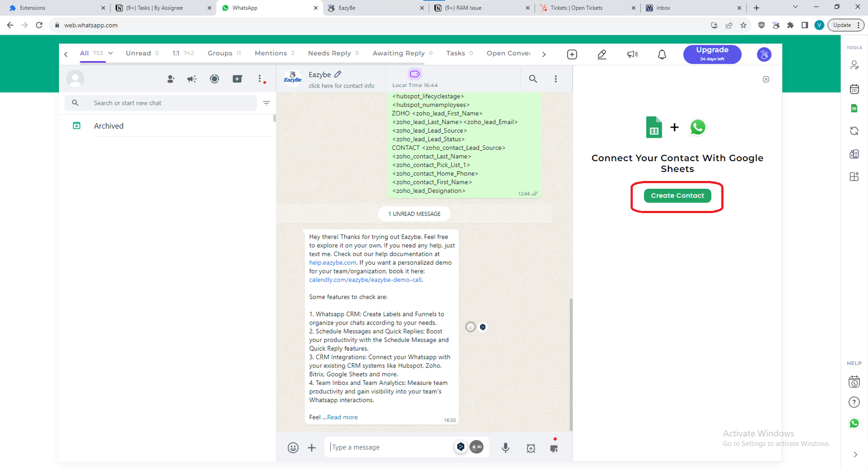Click the question mark help icon
The height and width of the screenshot is (470, 868).
pyautogui.click(x=854, y=402)
